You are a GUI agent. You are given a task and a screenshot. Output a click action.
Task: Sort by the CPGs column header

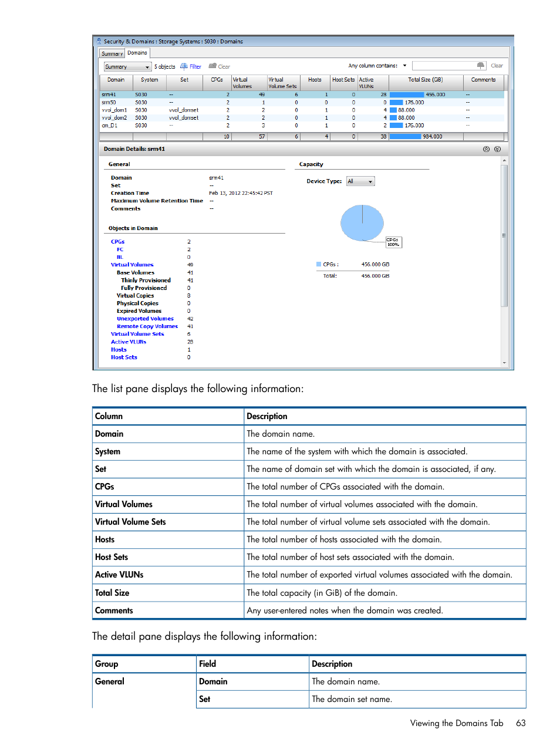coord(217,82)
